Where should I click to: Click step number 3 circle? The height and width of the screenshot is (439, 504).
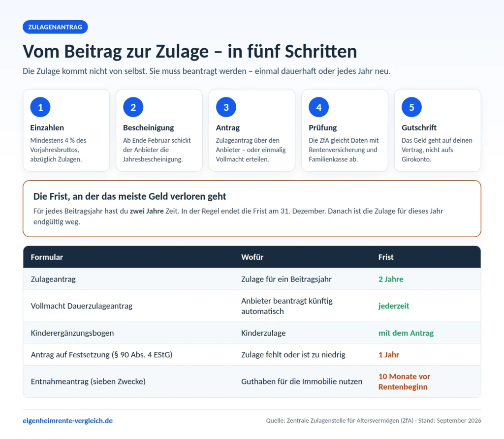(226, 107)
